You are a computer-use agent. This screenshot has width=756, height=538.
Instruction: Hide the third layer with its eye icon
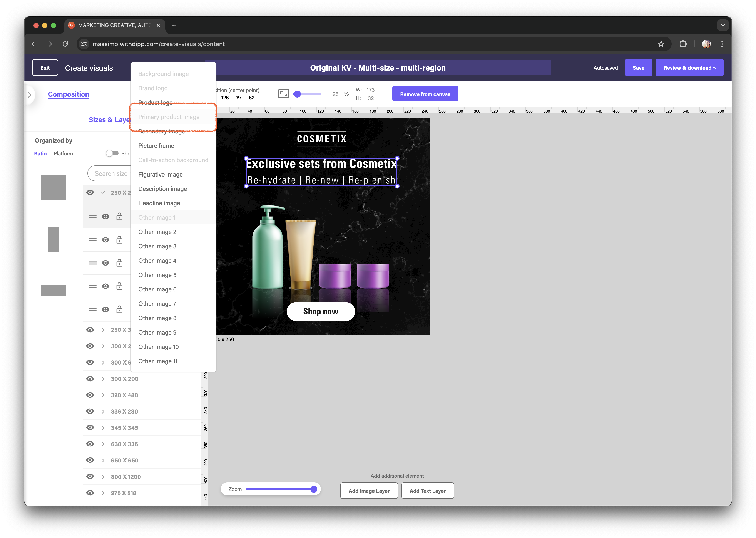click(105, 263)
